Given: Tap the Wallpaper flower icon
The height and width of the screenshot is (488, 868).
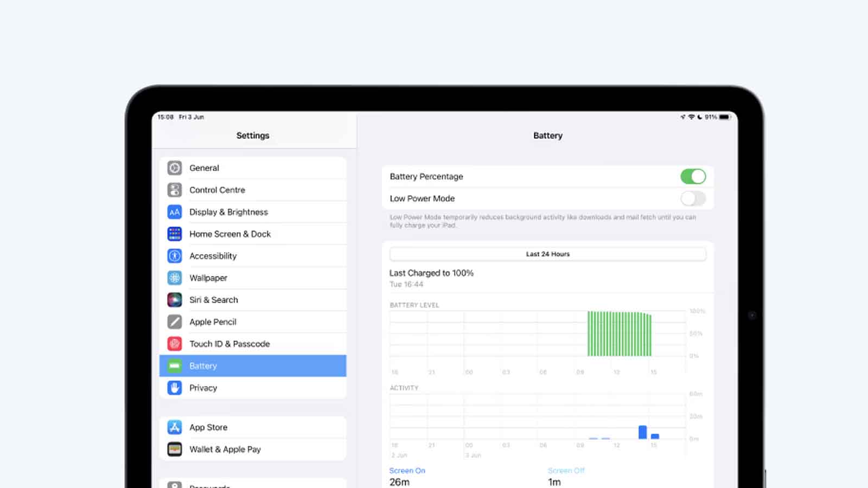Looking at the screenshot, I should (x=175, y=278).
